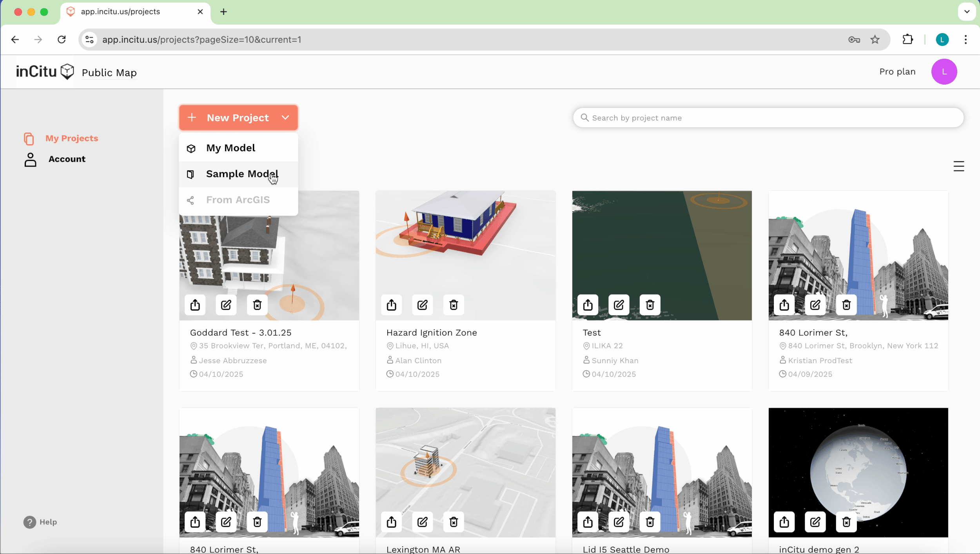
Task: Open 840 Lorimer St project thumbnail
Action: tap(858, 251)
